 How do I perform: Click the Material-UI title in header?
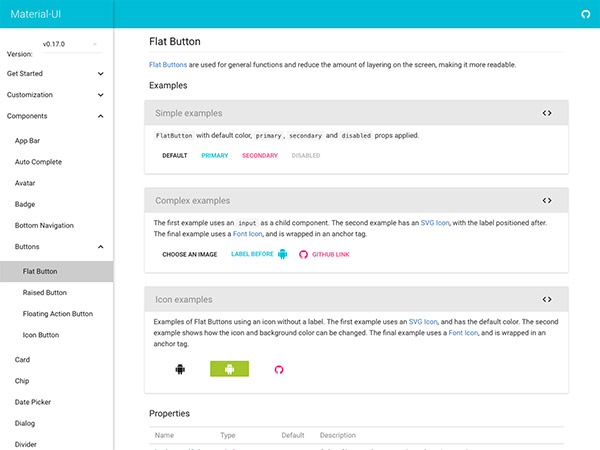click(x=36, y=14)
